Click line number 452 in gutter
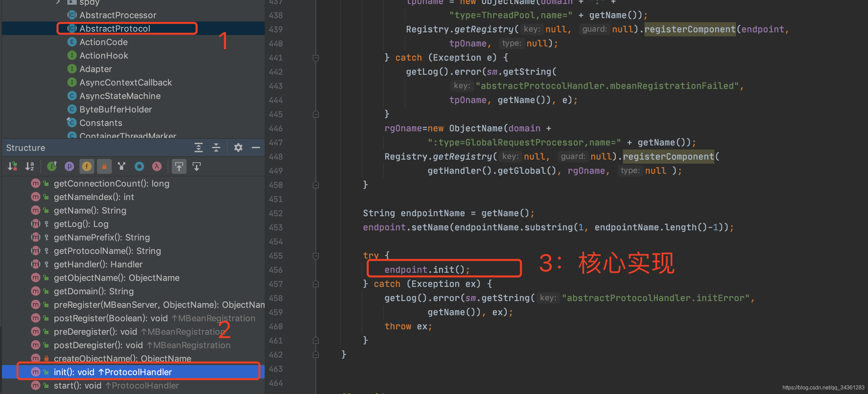 coord(276,213)
